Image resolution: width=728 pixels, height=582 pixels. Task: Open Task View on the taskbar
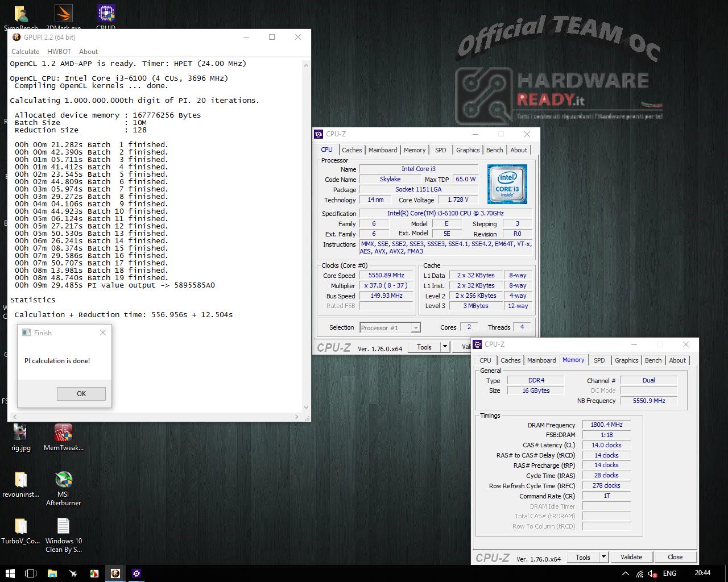point(31,573)
